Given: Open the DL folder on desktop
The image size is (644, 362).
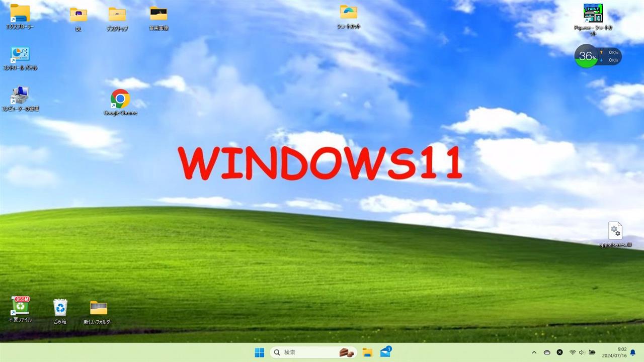Looking at the screenshot, I should 78,19.
